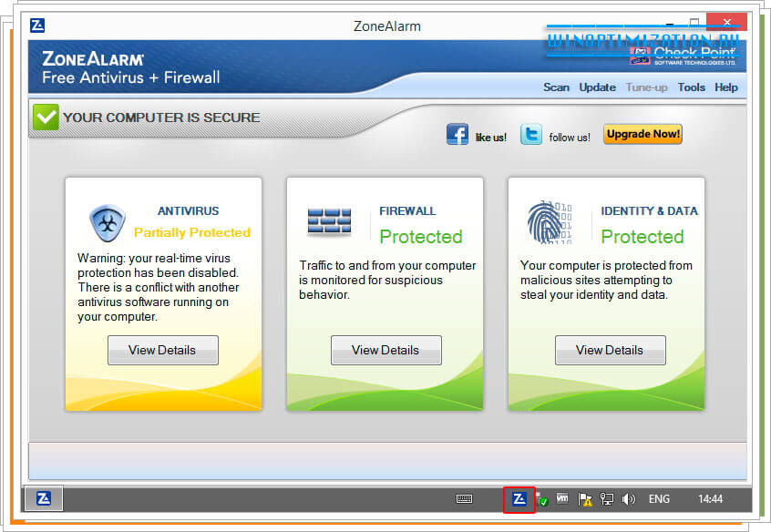
Task: Click the volume speaker icon in the tray
Action: [x=628, y=499]
